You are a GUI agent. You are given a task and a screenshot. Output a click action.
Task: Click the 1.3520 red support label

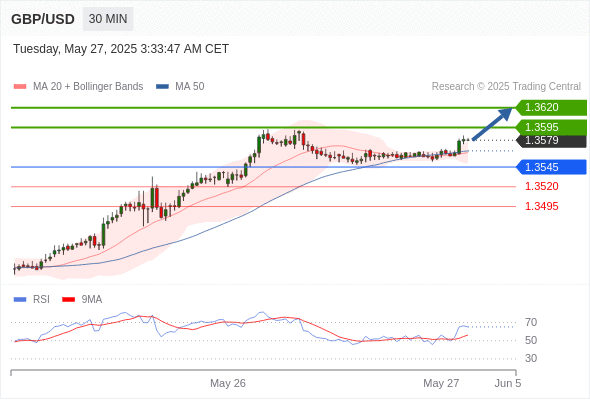(x=541, y=186)
